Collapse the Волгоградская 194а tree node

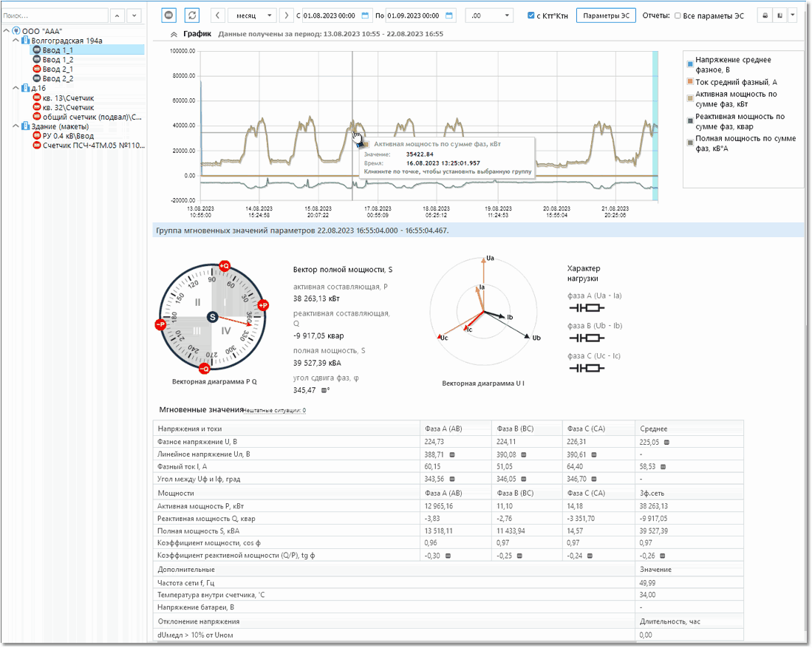(x=16, y=41)
